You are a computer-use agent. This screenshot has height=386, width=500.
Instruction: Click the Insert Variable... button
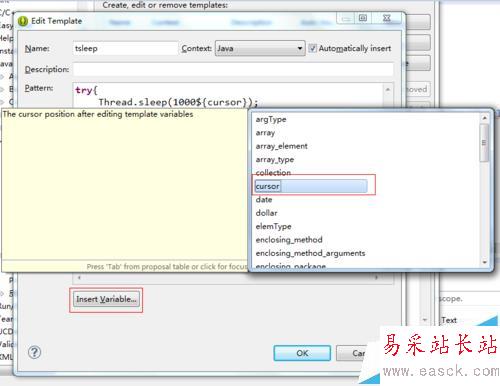[106, 299]
